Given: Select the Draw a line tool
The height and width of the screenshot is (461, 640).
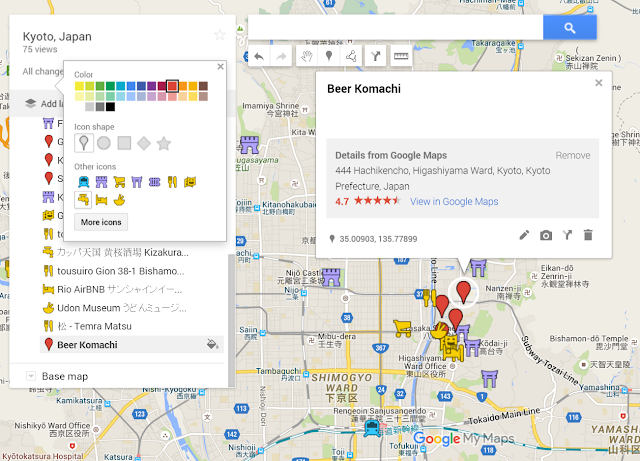Looking at the screenshot, I should (x=351, y=56).
